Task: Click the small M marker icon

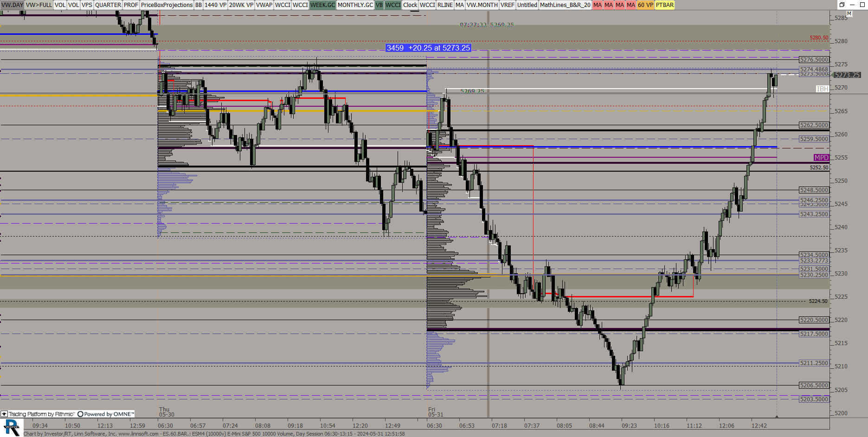Action: (849, 14)
